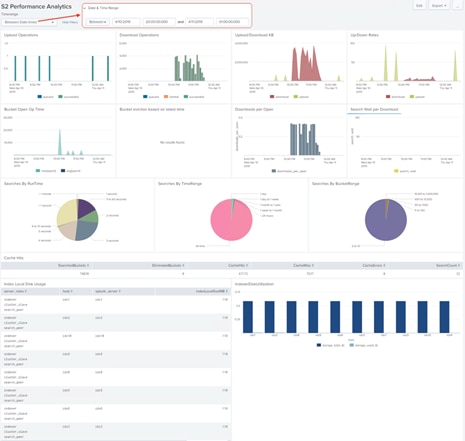
Task: Toggle storage_total legend swatch in IndexerDiskUtilization
Action: tap(319, 345)
